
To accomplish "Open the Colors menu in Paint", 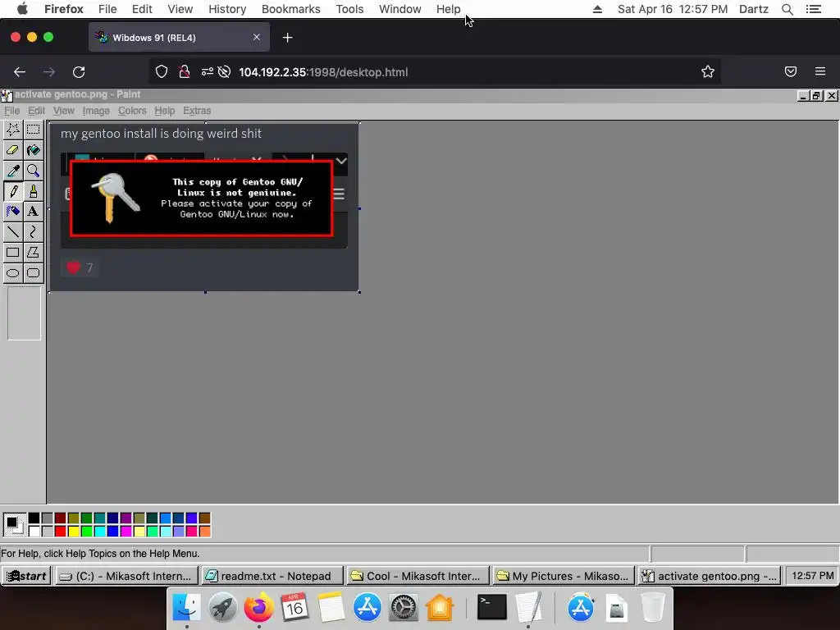I will 132,111.
